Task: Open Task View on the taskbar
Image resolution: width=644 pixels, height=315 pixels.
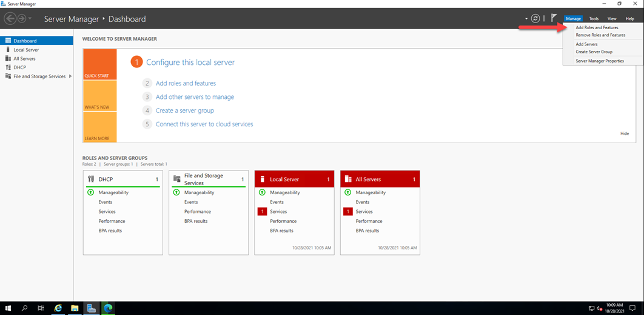Action: 41,308
